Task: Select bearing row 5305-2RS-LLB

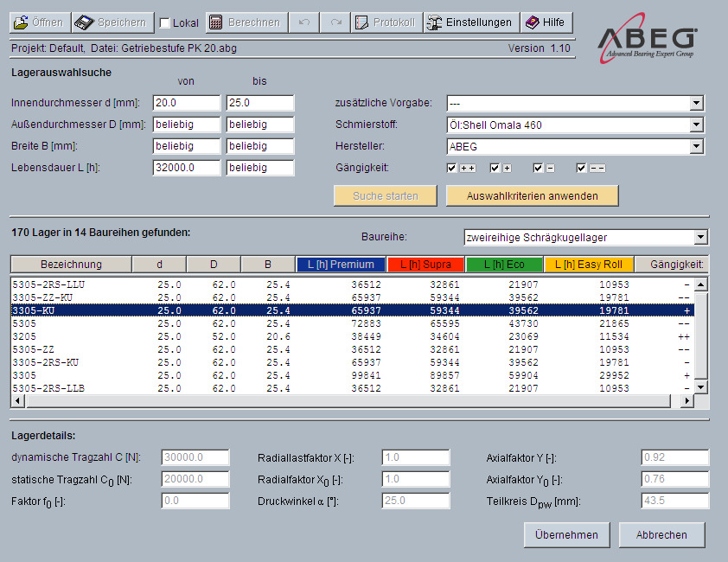Action: [353, 388]
